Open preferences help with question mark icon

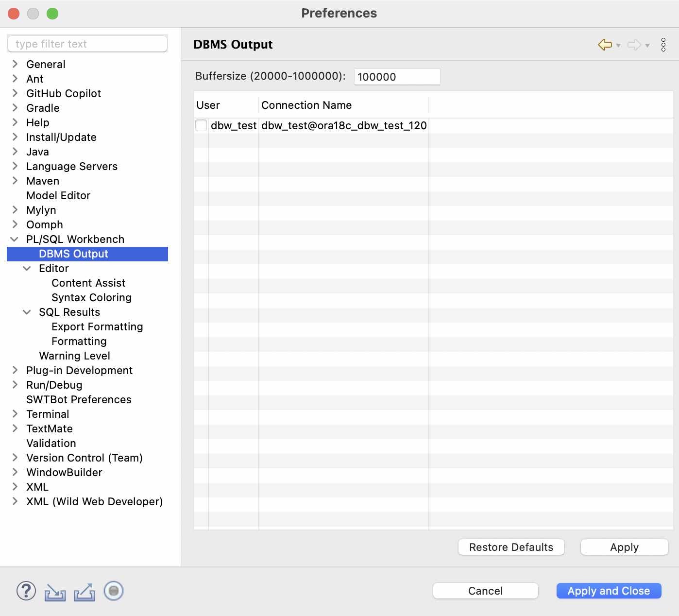[26, 591]
